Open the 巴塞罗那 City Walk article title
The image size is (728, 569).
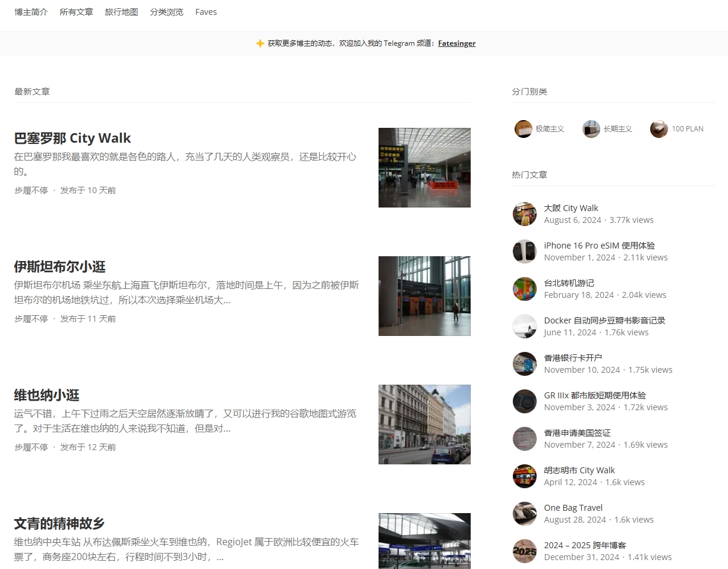pyautogui.click(x=73, y=138)
